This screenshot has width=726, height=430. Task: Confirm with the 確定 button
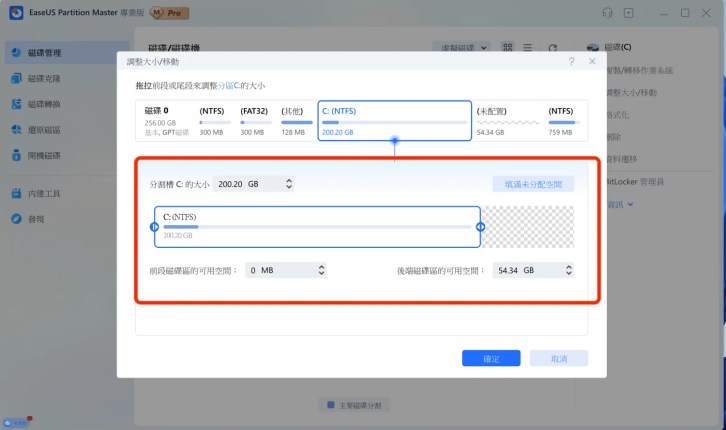[491, 358]
